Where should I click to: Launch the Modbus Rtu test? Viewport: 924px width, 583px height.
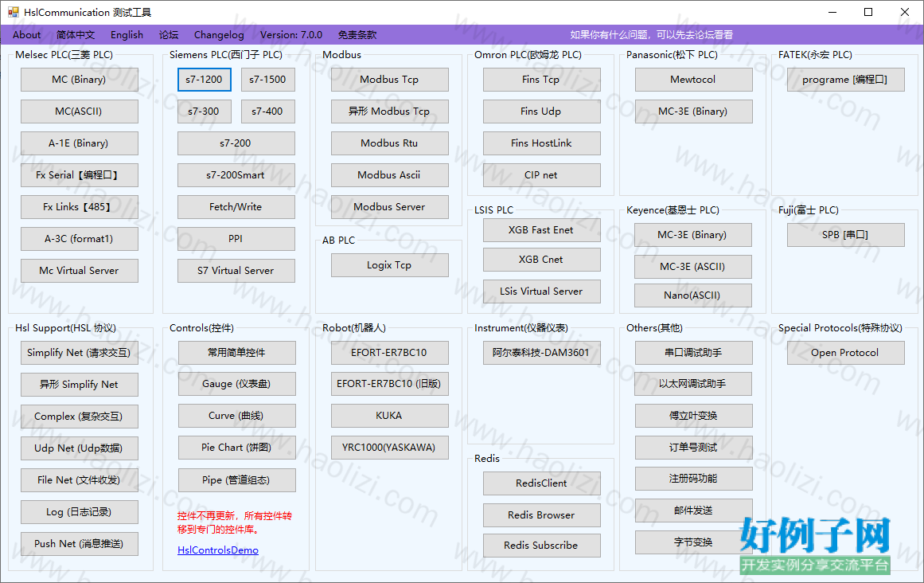tap(389, 143)
